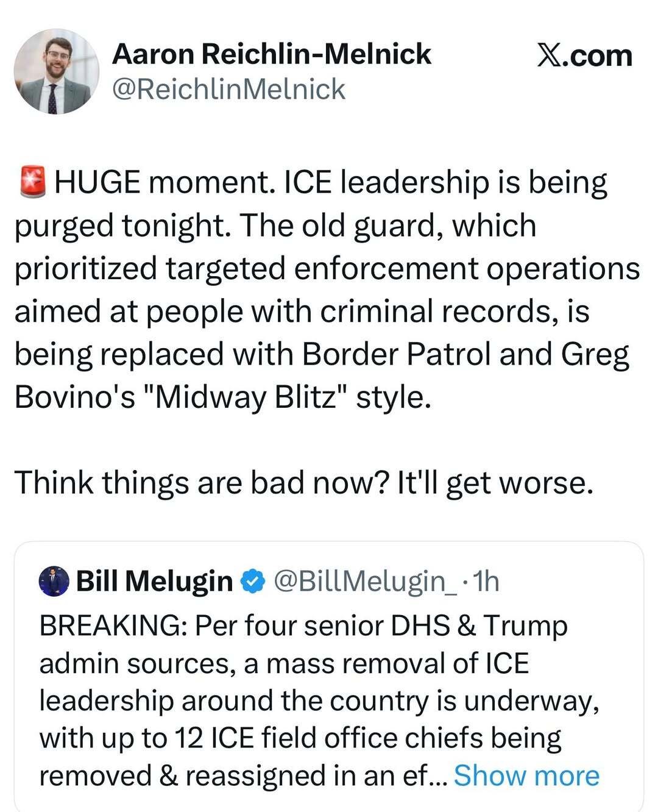Image resolution: width=658 pixels, height=812 pixels.
Task: Click Bill Melugin's blue verified badge
Action: click(253, 582)
